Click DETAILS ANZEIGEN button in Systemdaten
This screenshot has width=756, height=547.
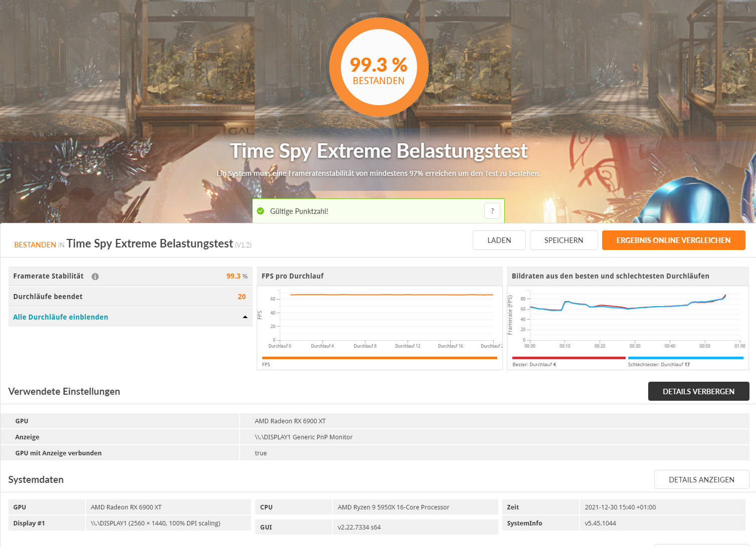pos(702,479)
